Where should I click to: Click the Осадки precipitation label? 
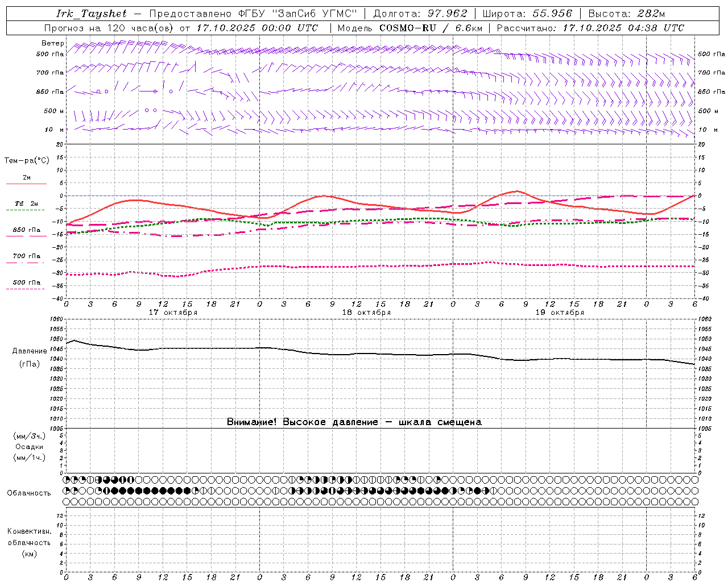coord(30,447)
